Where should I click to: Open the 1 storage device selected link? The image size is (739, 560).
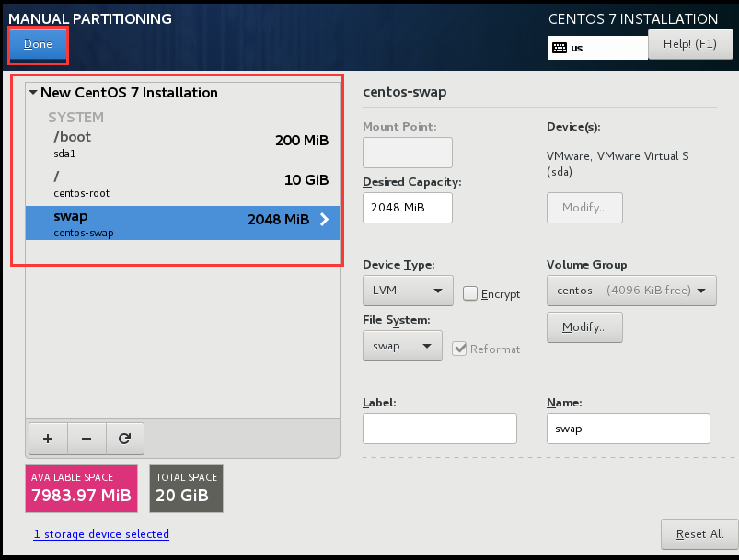[101, 534]
